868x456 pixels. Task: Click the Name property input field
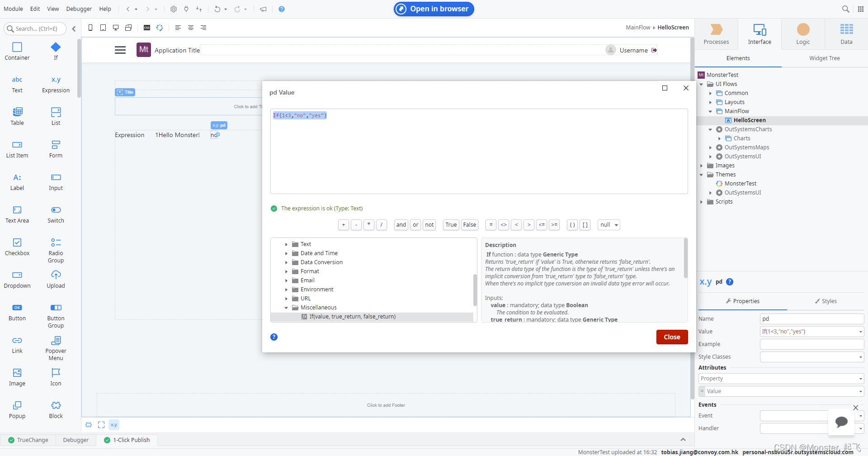tap(812, 319)
